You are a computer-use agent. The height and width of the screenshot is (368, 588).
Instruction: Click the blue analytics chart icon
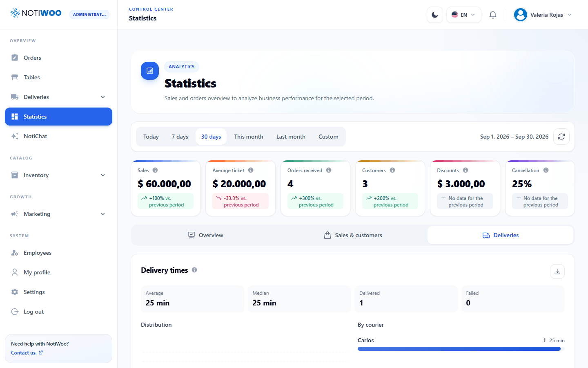[150, 71]
